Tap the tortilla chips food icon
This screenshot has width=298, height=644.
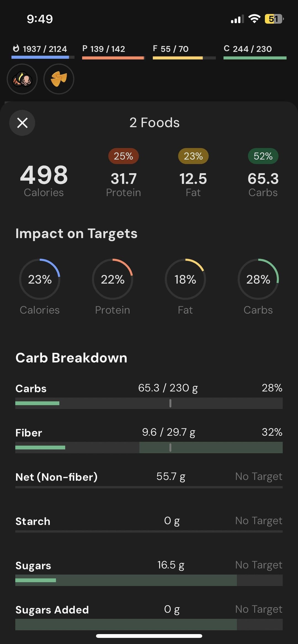click(x=59, y=79)
